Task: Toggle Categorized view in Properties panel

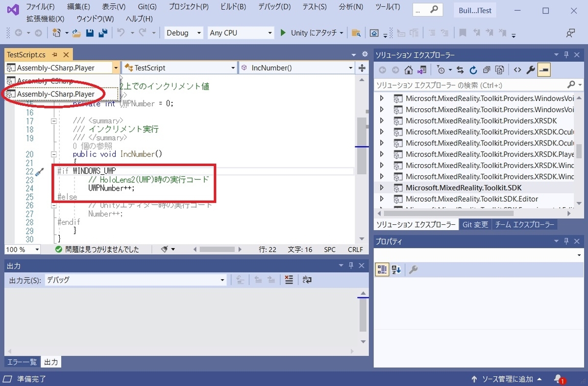Action: pyautogui.click(x=382, y=269)
